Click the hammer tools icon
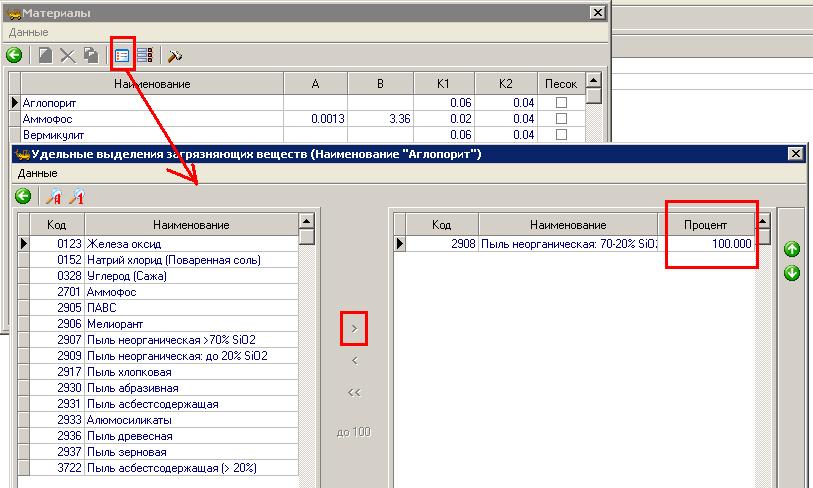This screenshot has width=813, height=488. point(175,56)
